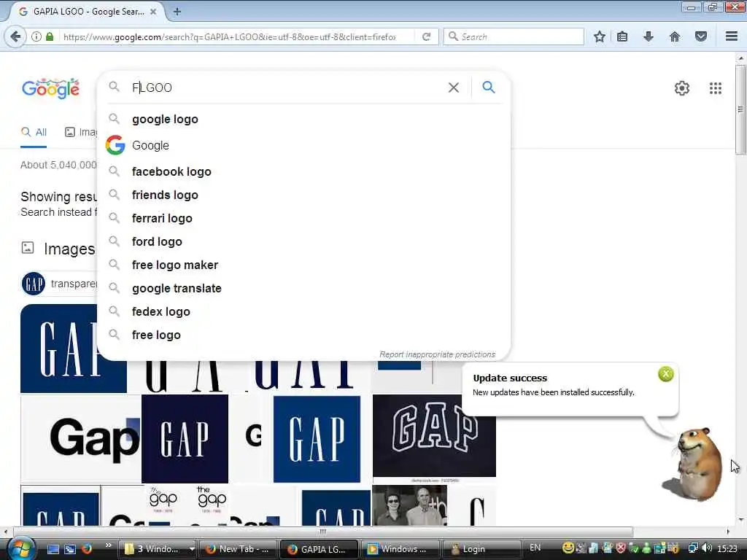This screenshot has height=560, width=747.
Task: Switch to New Tab taskbar window
Action: 239,549
